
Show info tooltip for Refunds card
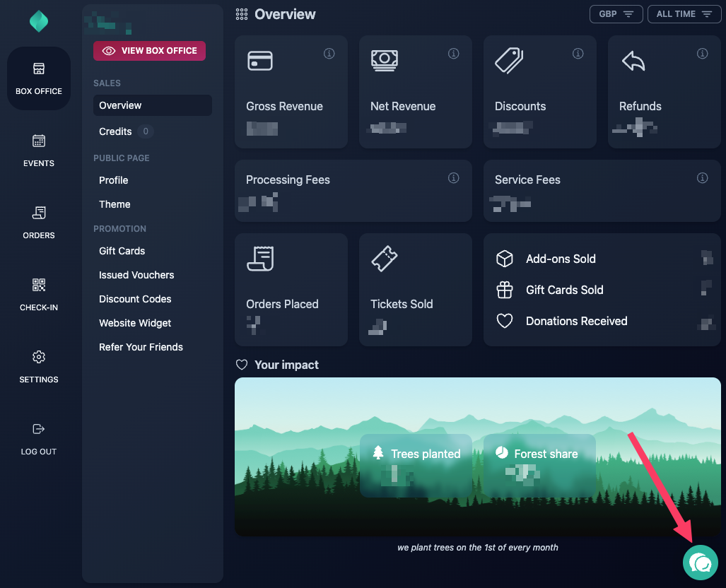coord(703,53)
